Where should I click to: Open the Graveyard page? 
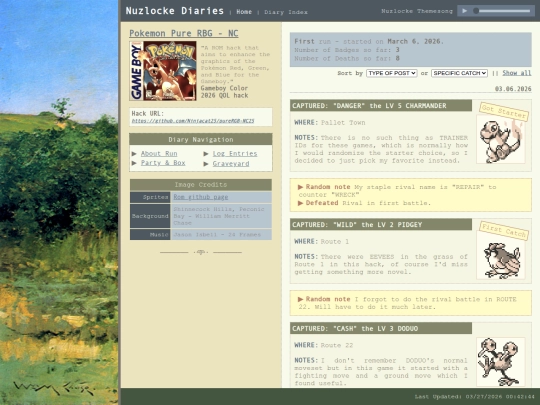tap(231, 164)
